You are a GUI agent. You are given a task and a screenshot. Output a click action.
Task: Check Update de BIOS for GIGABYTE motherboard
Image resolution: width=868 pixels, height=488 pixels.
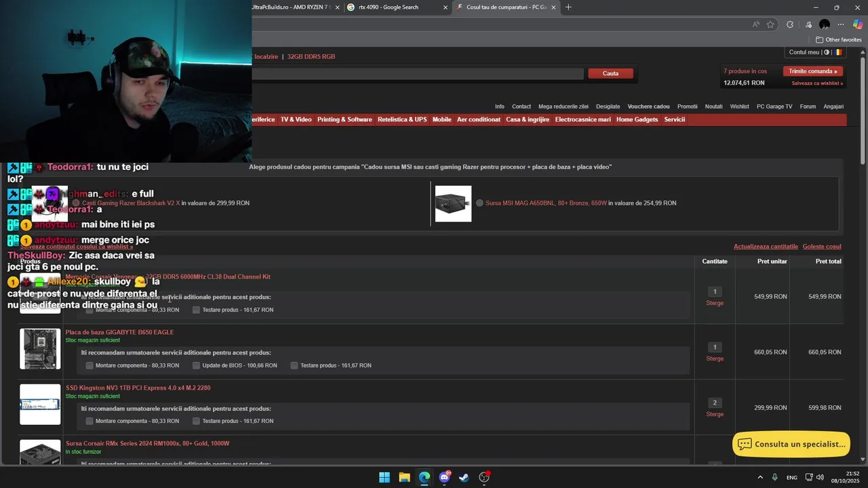(196, 365)
